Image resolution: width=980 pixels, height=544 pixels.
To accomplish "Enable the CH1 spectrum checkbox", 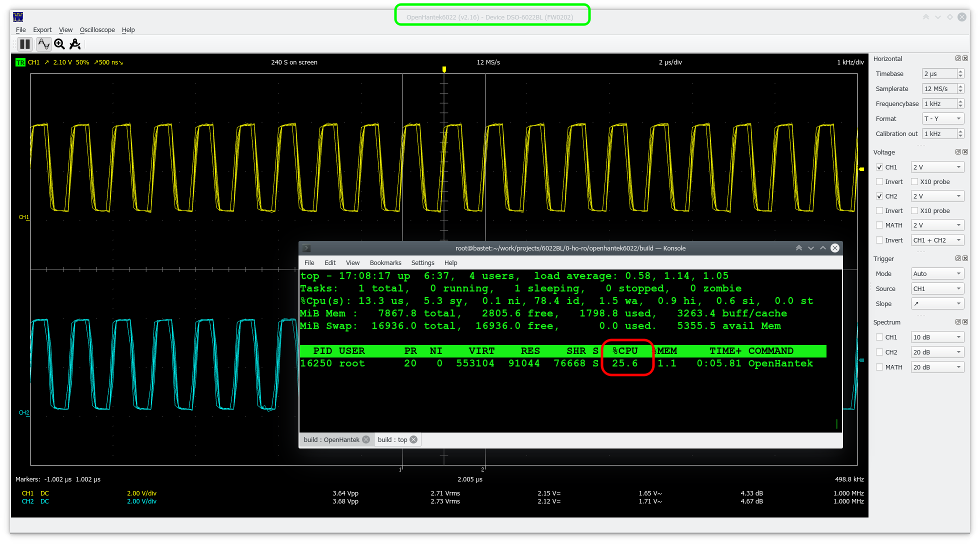I will [x=879, y=337].
